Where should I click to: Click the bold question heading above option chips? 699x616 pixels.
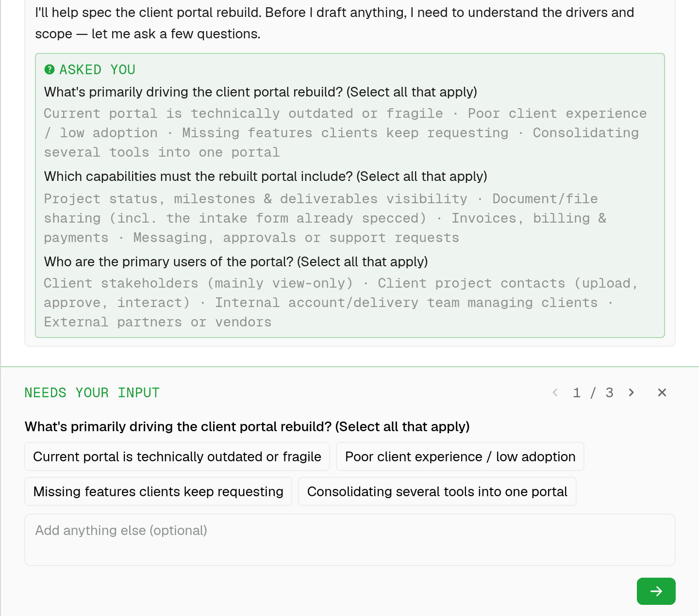click(247, 426)
